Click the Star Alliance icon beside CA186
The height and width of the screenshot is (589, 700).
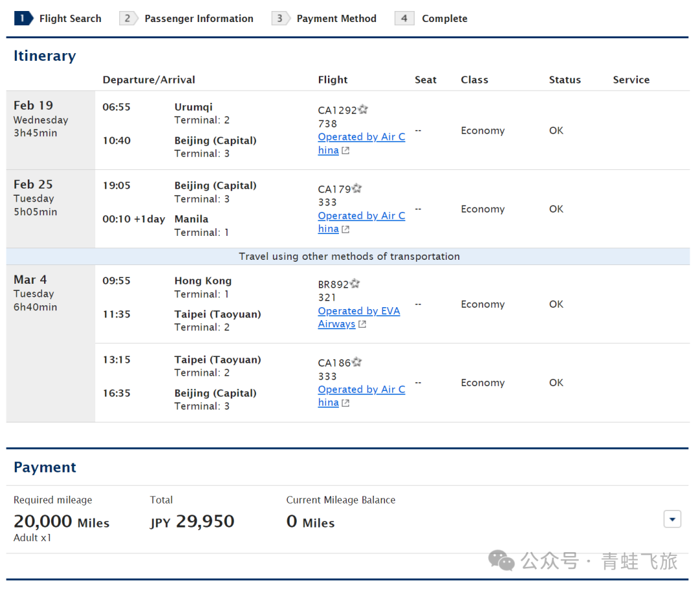coord(356,362)
